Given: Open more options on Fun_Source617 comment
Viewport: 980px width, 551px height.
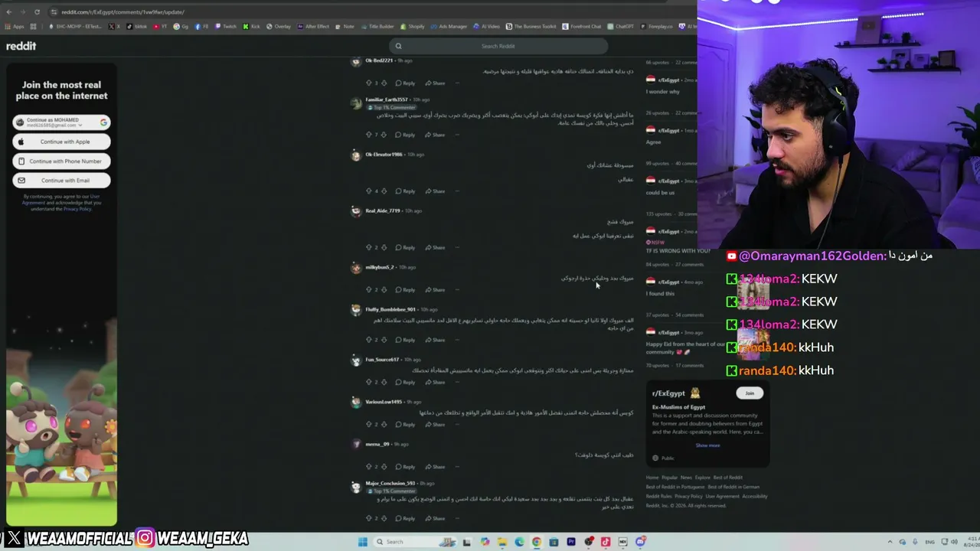Looking at the screenshot, I should point(458,382).
